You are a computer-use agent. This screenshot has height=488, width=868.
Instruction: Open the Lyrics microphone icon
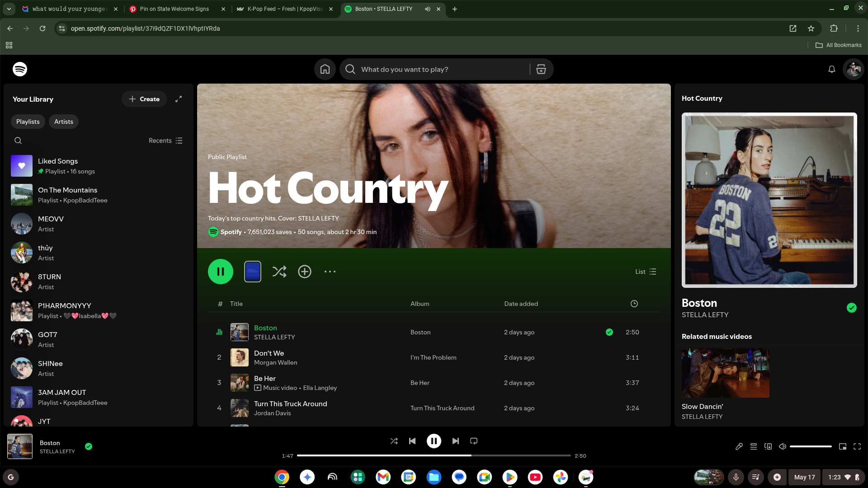739,446
